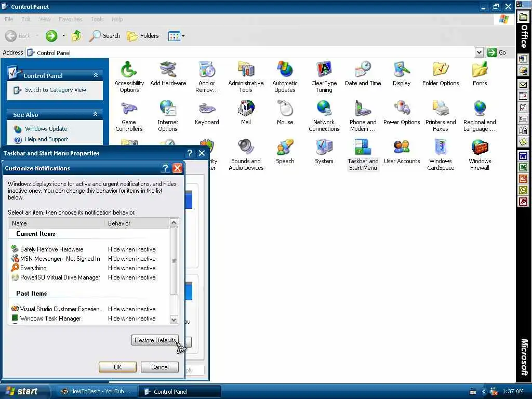The height and width of the screenshot is (399, 532).
Task: Switch to Category View
Action: click(55, 90)
